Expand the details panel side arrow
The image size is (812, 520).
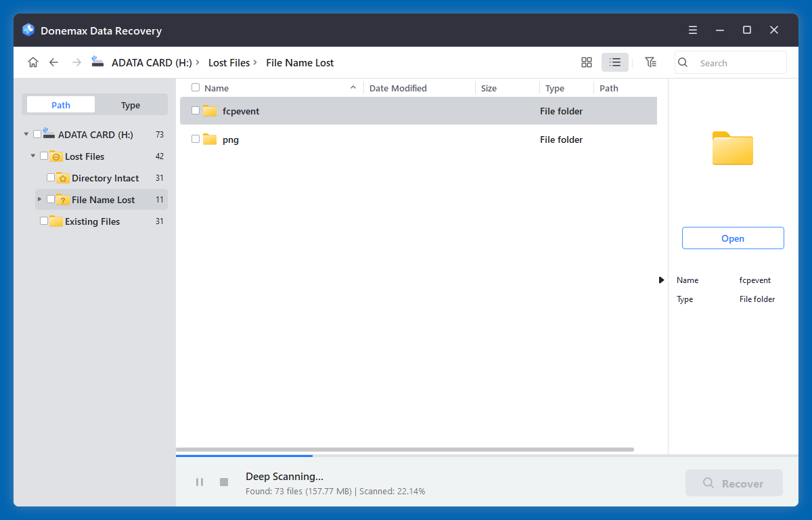[661, 280]
